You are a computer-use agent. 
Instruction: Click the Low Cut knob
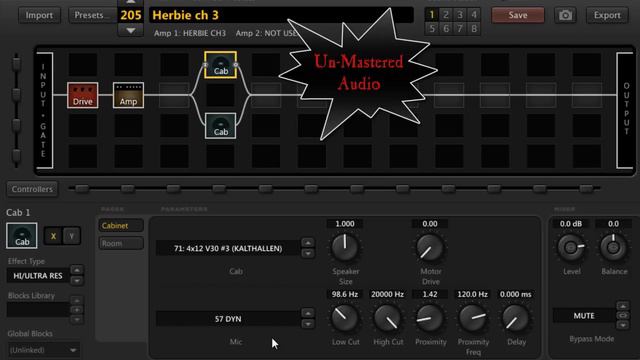click(x=345, y=318)
